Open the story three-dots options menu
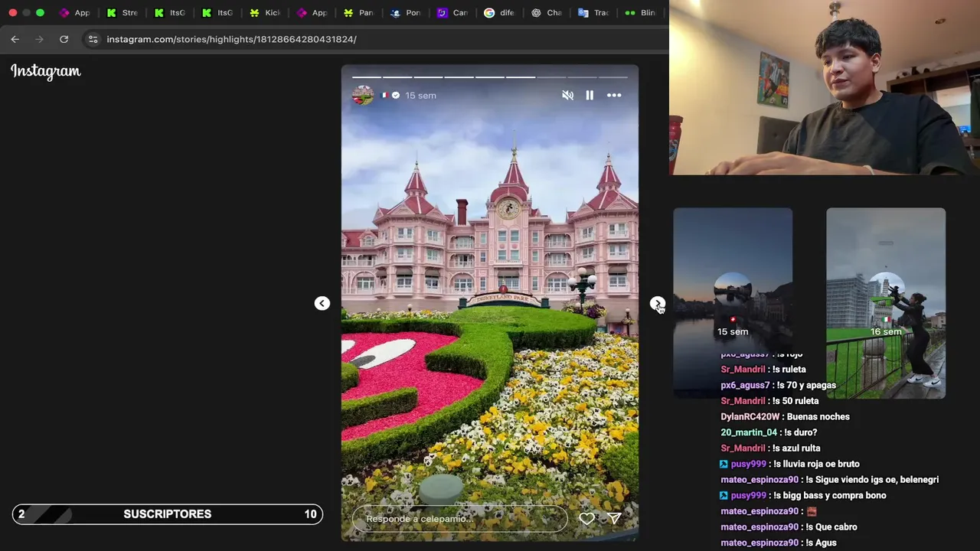This screenshot has height=551, width=980. tap(614, 96)
